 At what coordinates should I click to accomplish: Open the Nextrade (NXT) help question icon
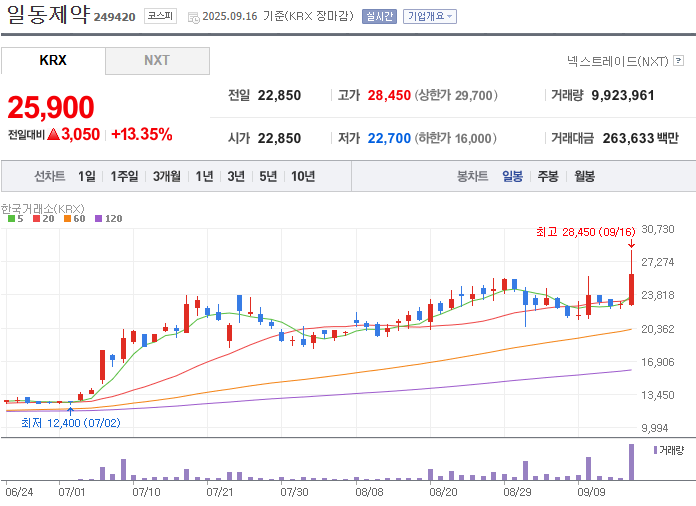[x=678, y=60]
